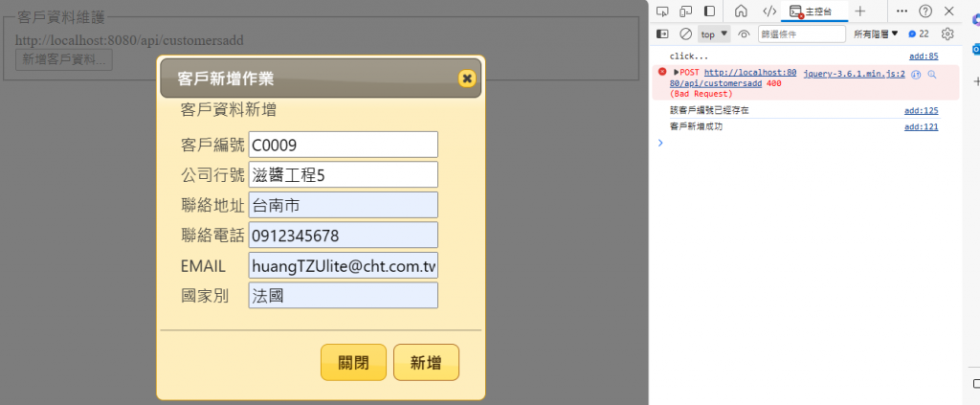
Task: Open the add:121 source link
Action: pyautogui.click(x=922, y=127)
